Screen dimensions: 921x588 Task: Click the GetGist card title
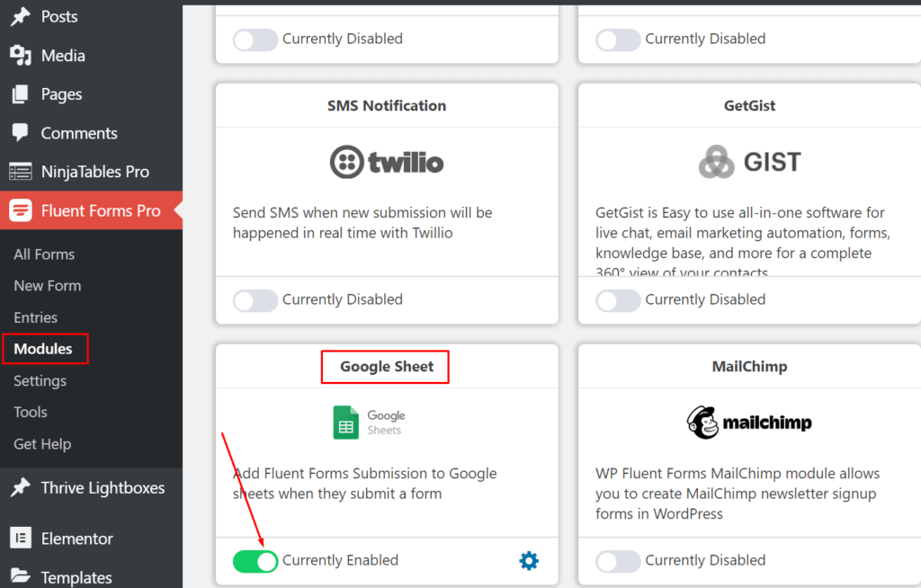[749, 106]
